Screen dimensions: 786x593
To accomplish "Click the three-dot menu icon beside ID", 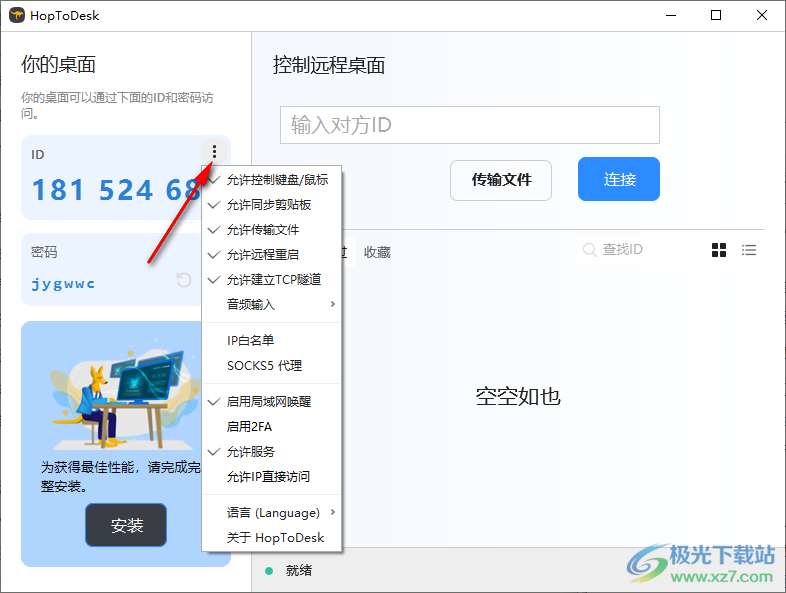I will (x=214, y=151).
